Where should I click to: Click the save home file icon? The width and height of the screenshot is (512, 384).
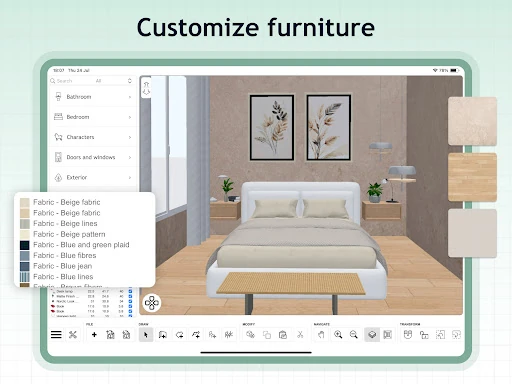tap(126, 334)
